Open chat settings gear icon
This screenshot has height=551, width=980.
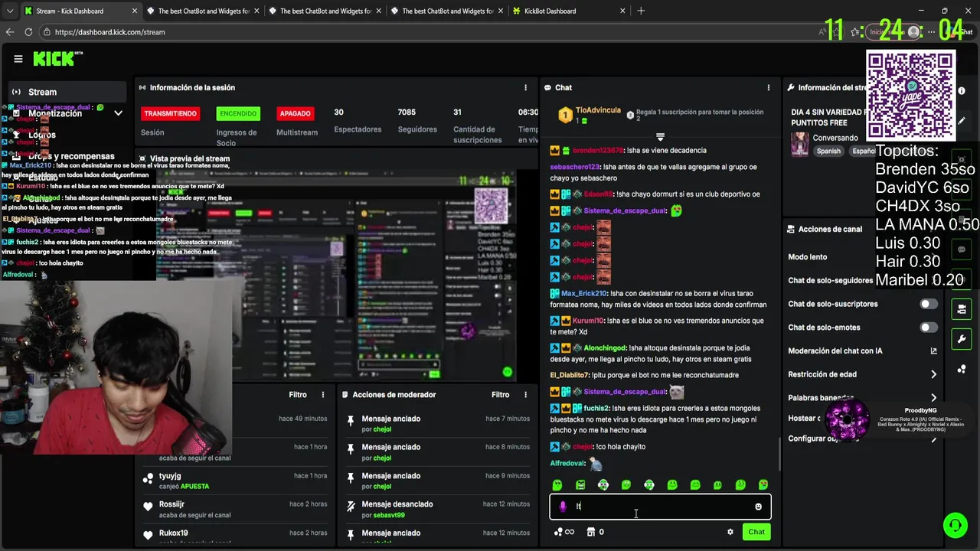(730, 532)
